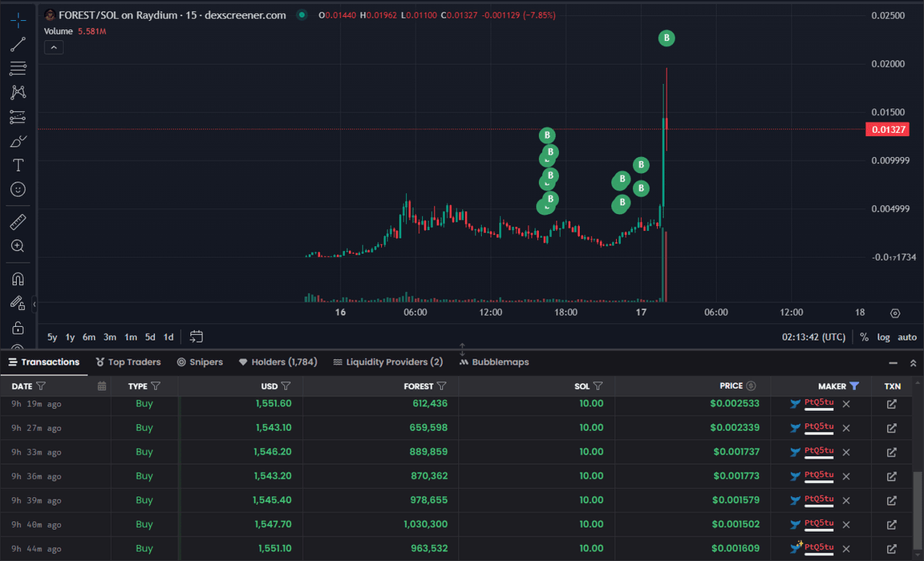Viewport: 924px width, 561px height.
Task: Click the 1,551.10 USD cell
Action: click(x=274, y=548)
